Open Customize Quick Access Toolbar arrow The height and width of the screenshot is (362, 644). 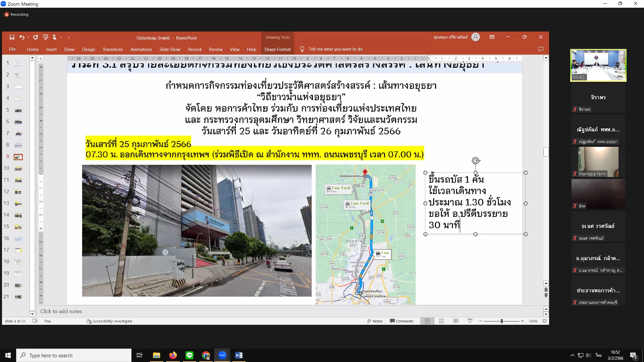pyautogui.click(x=69, y=38)
